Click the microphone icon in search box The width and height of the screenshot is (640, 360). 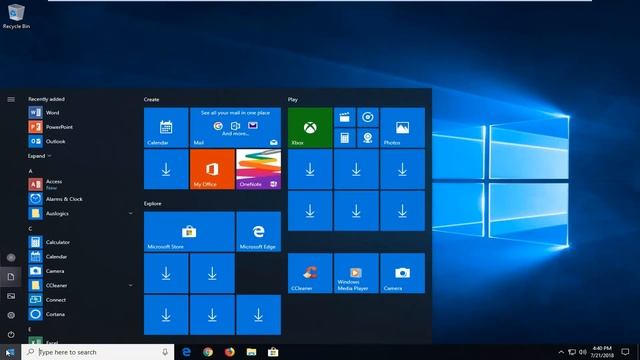coord(165,352)
